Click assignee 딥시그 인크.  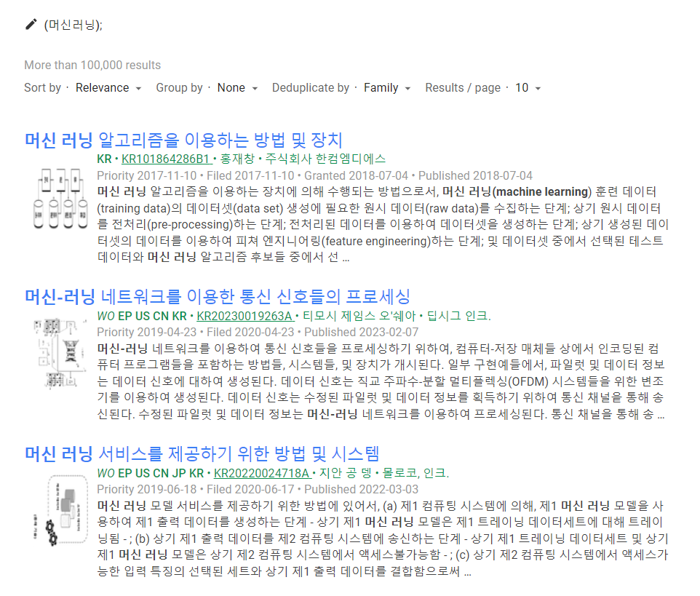tap(459, 316)
